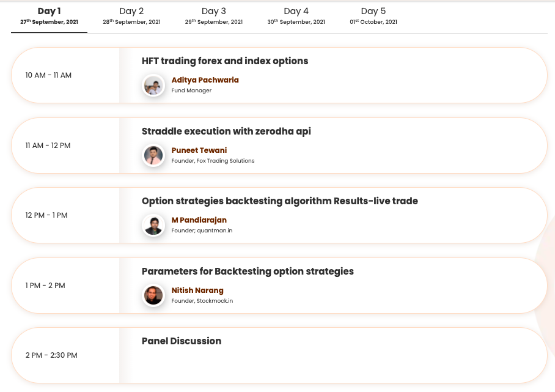555x392 pixels.
Task: Click the Nitish Narang name link
Action: 197,290
